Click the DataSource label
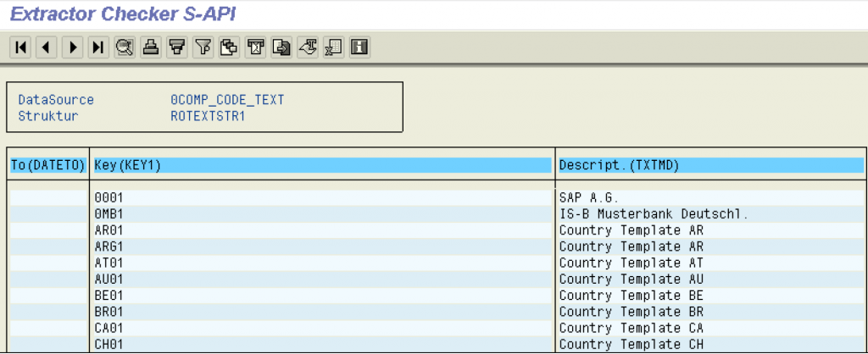The image size is (868, 354). (x=56, y=100)
